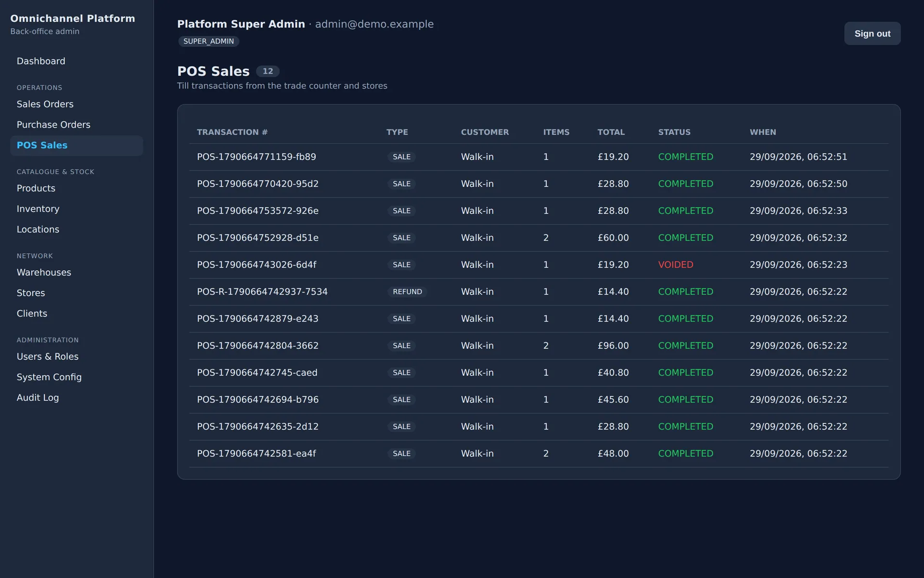
Task: Click timestamp 29/09/2026, 06:52:50
Action: [x=798, y=184]
